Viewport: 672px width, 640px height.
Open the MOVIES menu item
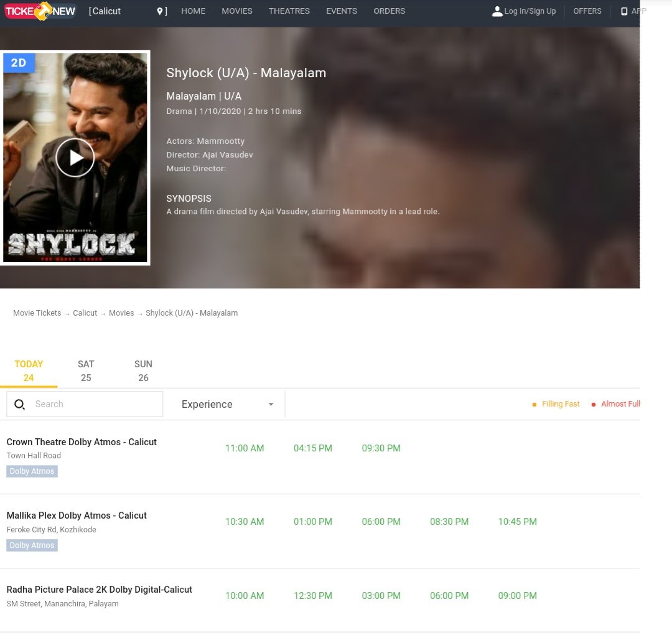pyautogui.click(x=237, y=11)
